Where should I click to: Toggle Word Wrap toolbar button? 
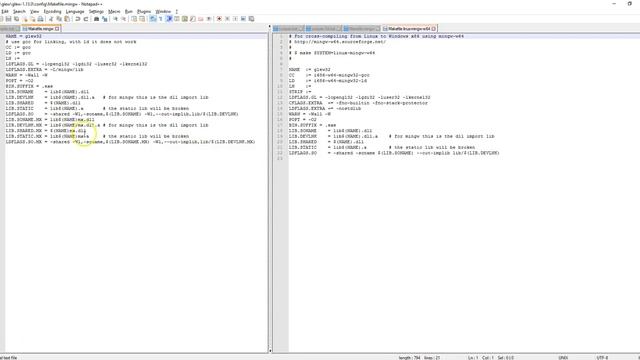153,19
